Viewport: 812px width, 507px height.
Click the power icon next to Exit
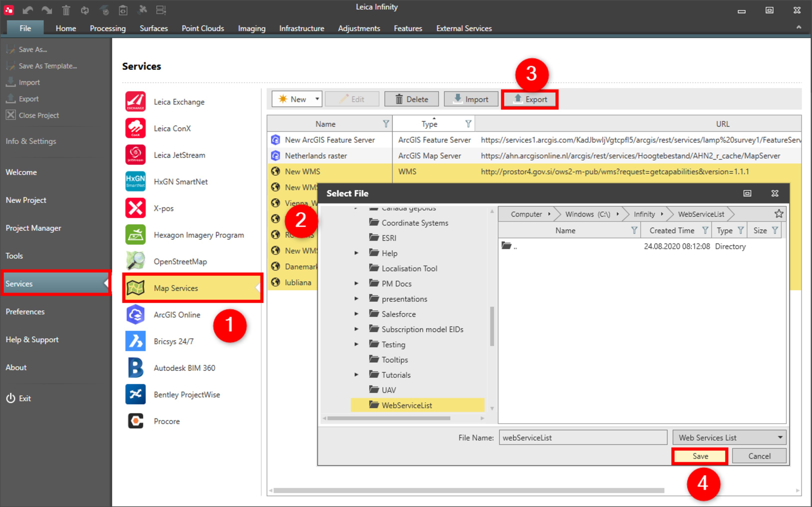coord(11,398)
